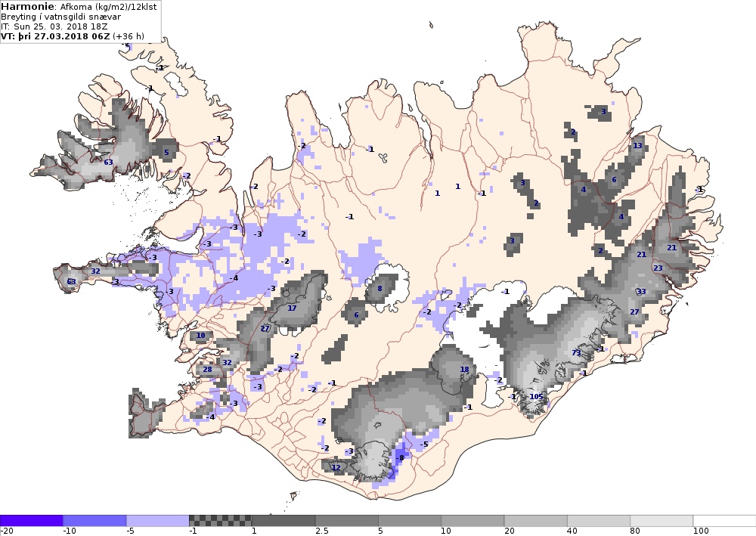Click the '17' value on the western glacier
Image resolution: width=756 pixels, height=536 pixels.
click(292, 308)
